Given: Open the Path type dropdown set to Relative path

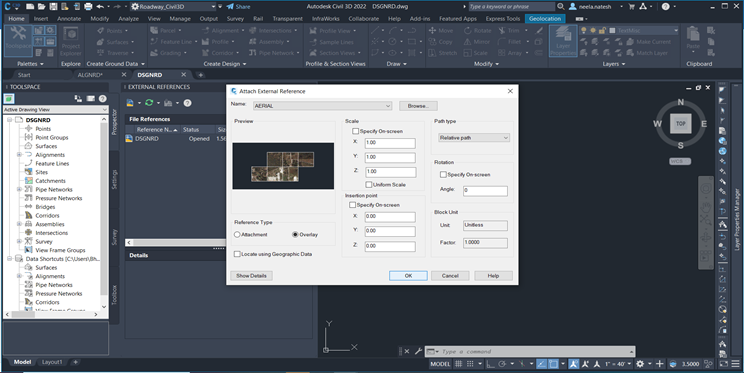Looking at the screenshot, I should coord(474,138).
